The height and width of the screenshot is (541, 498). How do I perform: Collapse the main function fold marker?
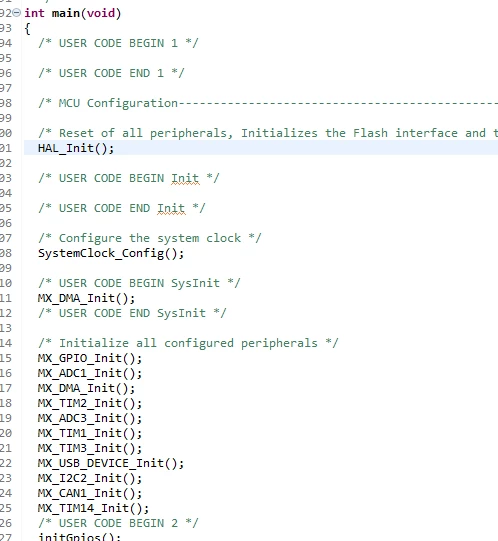(x=16, y=13)
